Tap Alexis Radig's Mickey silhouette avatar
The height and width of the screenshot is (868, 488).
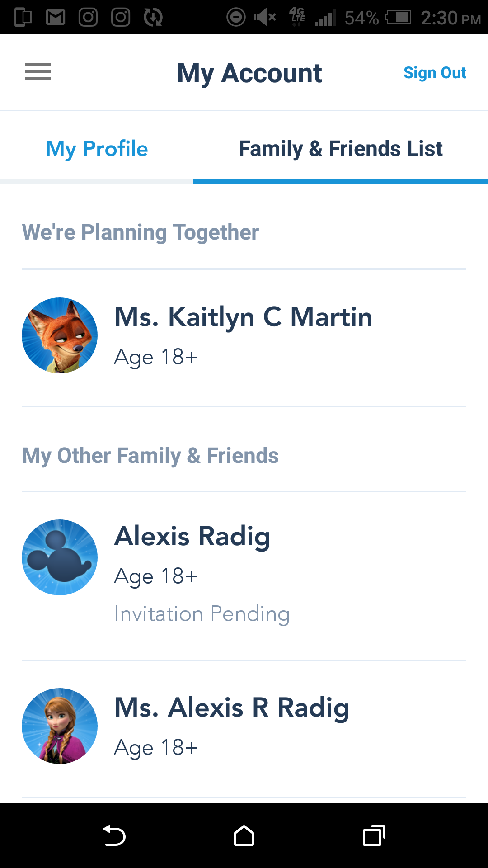click(60, 557)
